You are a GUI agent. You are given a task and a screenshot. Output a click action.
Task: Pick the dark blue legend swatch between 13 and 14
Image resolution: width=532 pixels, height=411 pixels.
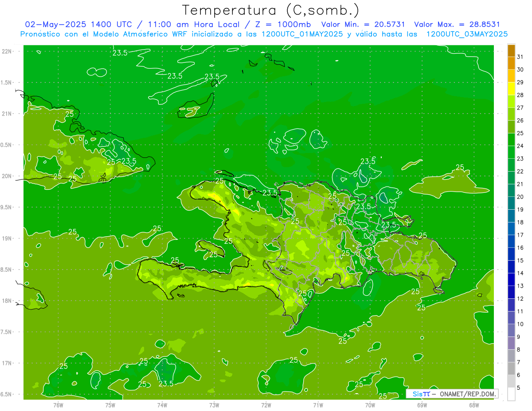click(511, 280)
